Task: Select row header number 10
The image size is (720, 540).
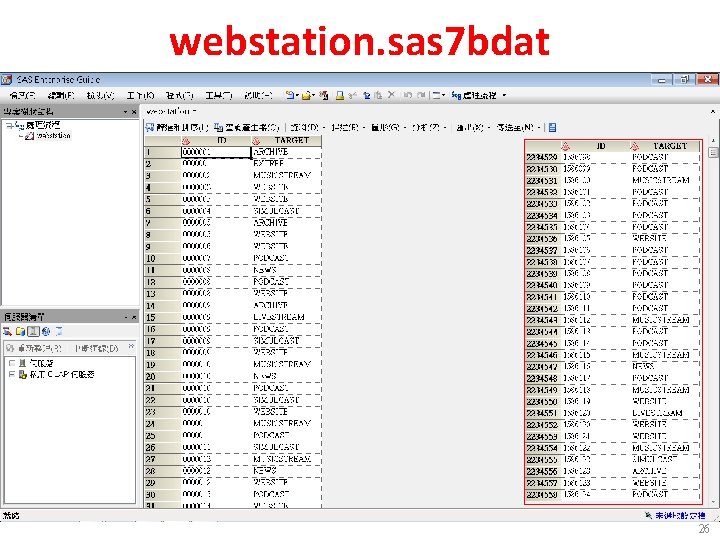Action: point(163,258)
